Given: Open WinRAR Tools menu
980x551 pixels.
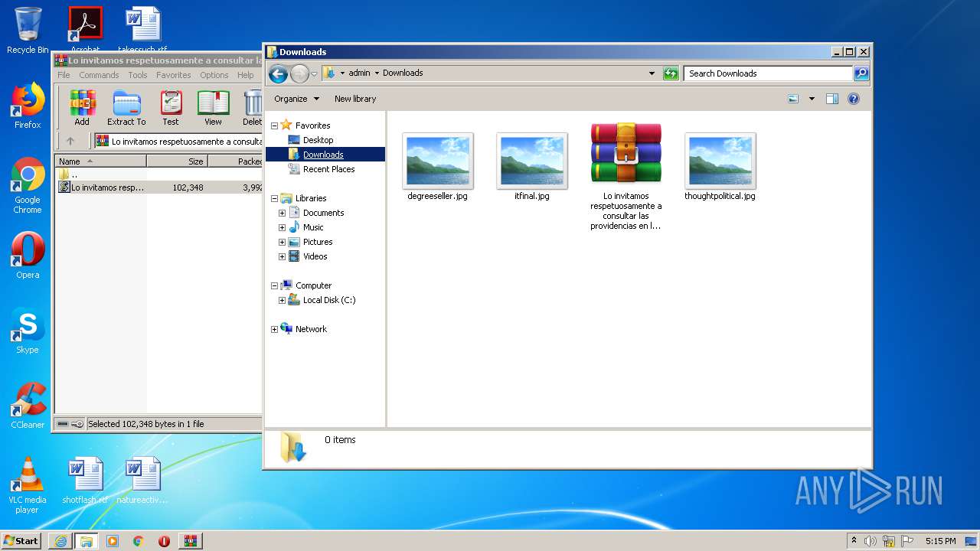Looking at the screenshot, I should 138,75.
